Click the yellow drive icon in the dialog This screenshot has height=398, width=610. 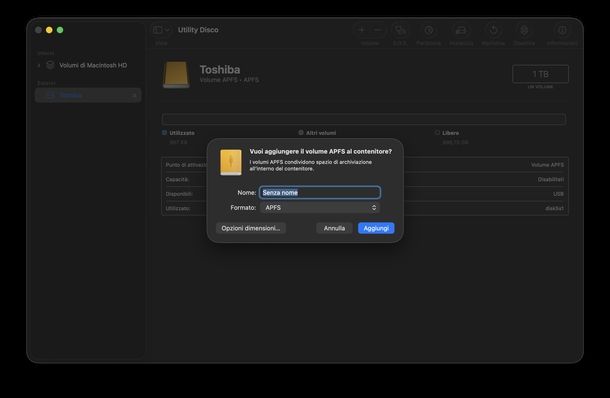click(231, 162)
